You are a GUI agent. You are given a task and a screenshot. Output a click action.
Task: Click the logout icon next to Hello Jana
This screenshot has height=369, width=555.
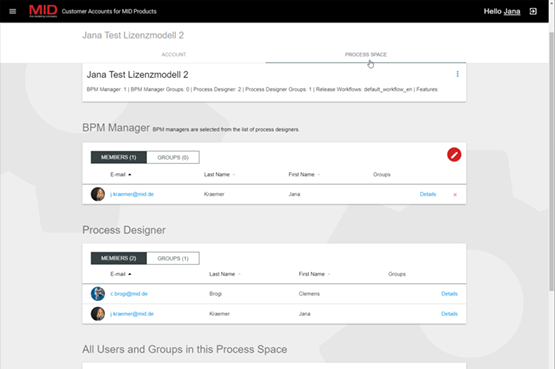(533, 11)
